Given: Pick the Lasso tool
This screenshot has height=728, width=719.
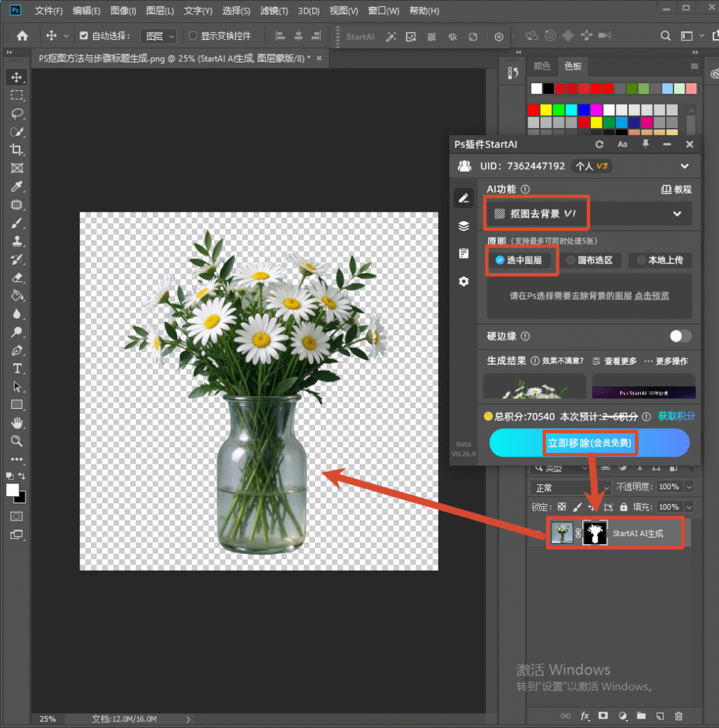Looking at the screenshot, I should (17, 113).
